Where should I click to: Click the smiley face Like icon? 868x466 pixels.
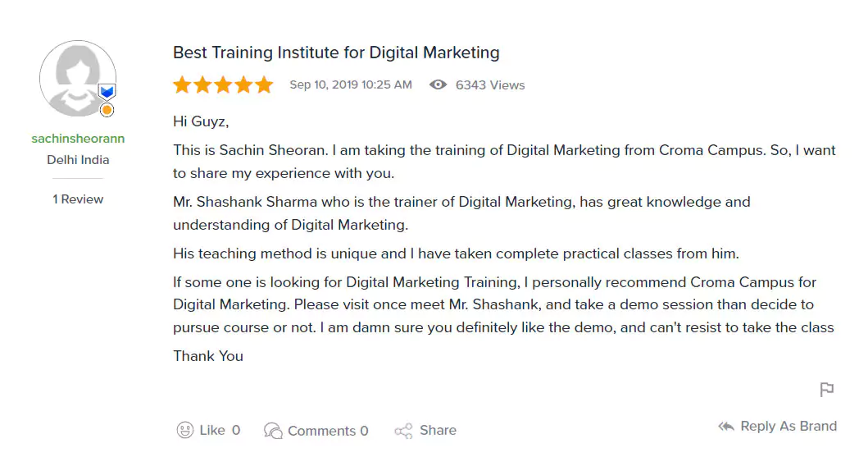185,430
